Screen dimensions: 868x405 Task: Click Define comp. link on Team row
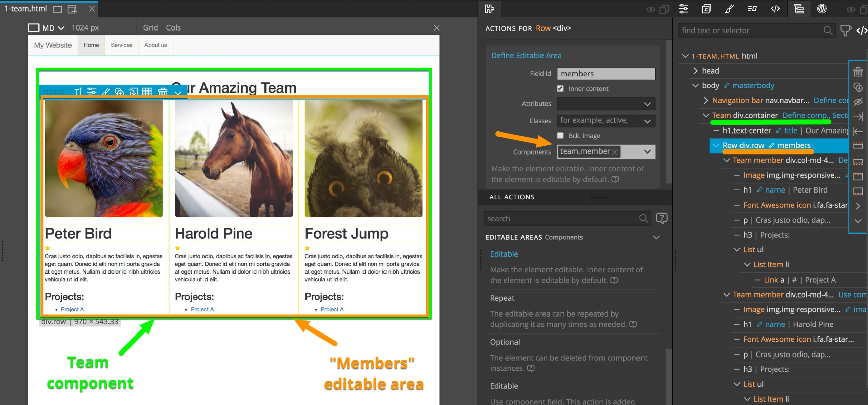(x=806, y=115)
